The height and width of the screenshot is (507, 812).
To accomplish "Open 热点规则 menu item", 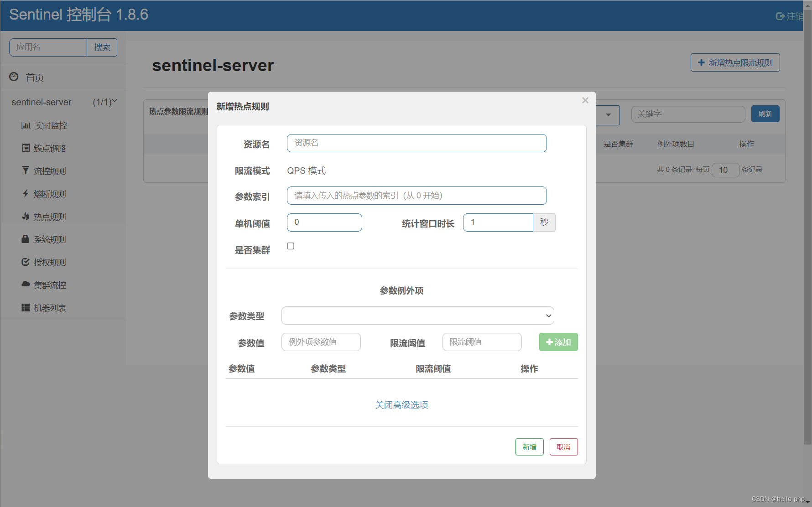I will pos(50,217).
